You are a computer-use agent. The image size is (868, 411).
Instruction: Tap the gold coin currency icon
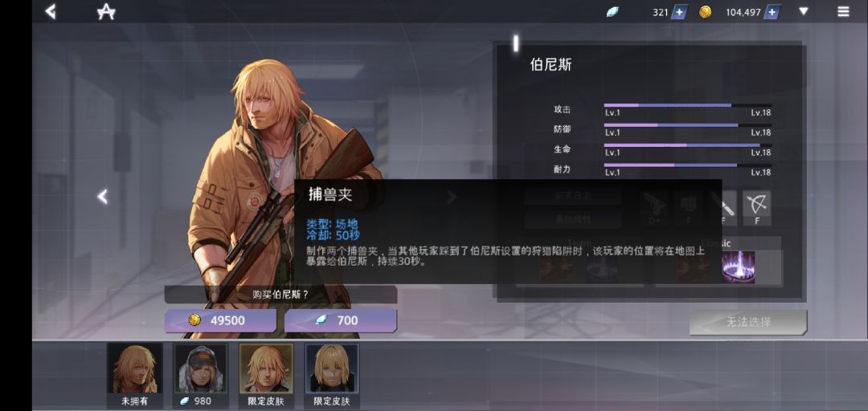tap(706, 12)
